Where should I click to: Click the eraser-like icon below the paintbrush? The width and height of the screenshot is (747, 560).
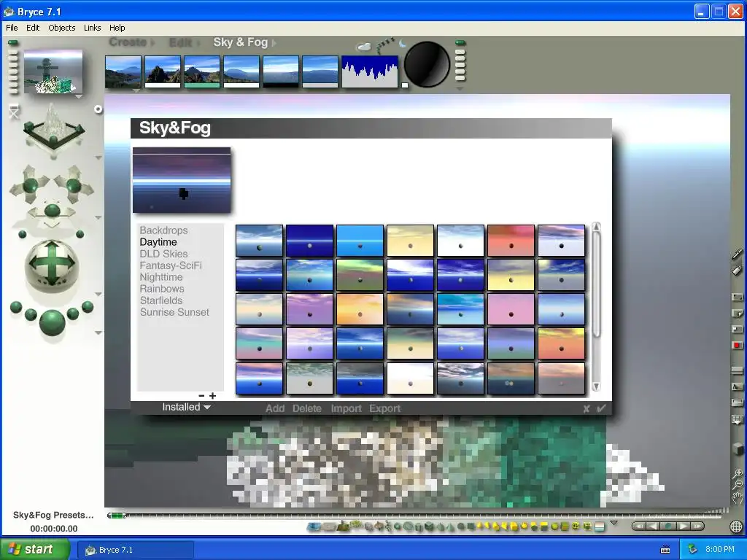[x=737, y=271]
